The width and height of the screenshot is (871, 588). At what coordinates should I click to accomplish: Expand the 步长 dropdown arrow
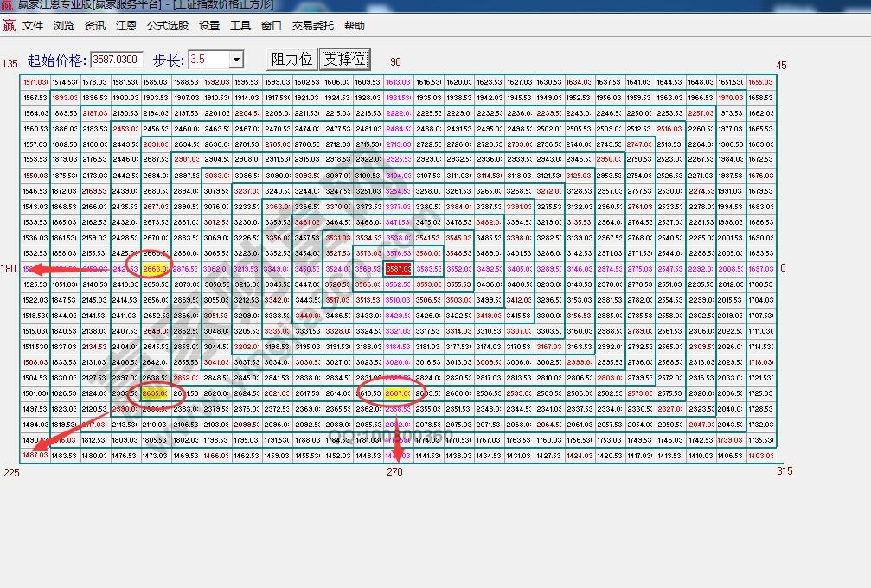(236, 60)
